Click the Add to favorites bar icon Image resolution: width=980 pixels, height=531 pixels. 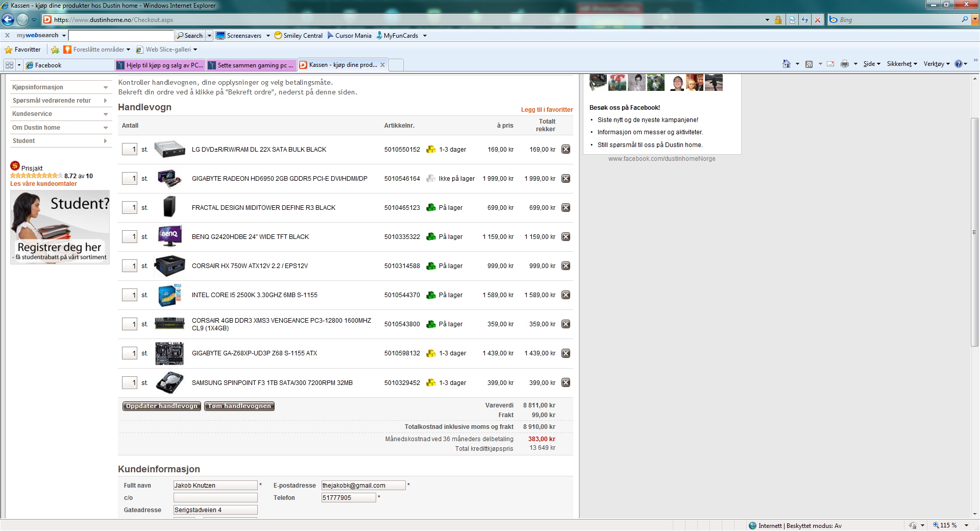(55, 50)
